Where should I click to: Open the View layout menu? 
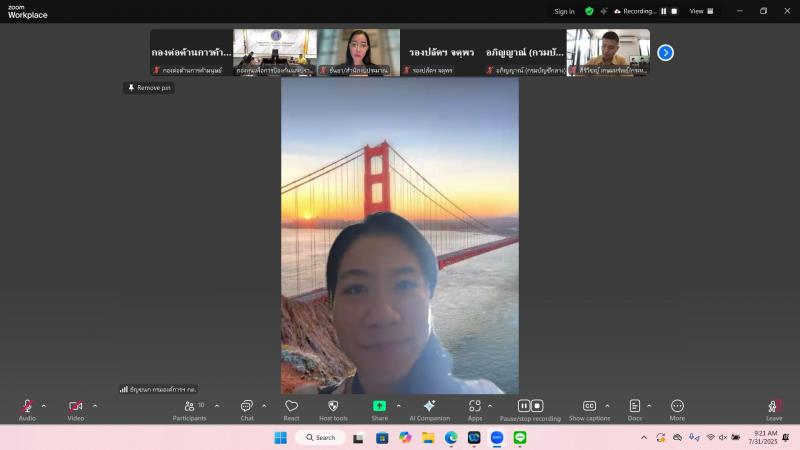(702, 11)
